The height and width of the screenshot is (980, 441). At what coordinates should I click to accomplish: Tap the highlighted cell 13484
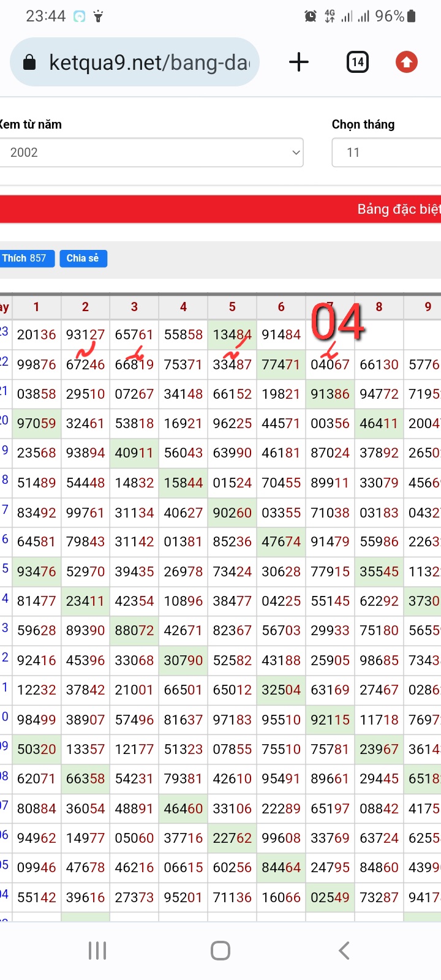232,335
